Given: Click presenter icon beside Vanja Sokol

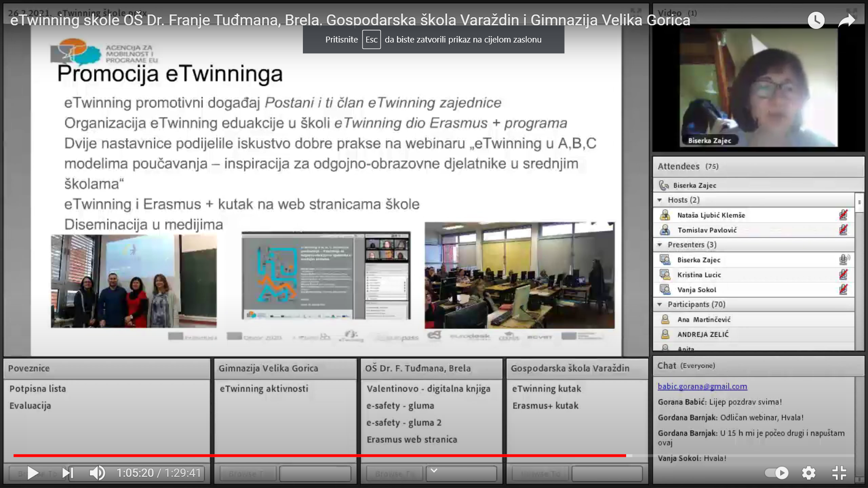Looking at the screenshot, I should click(665, 289).
